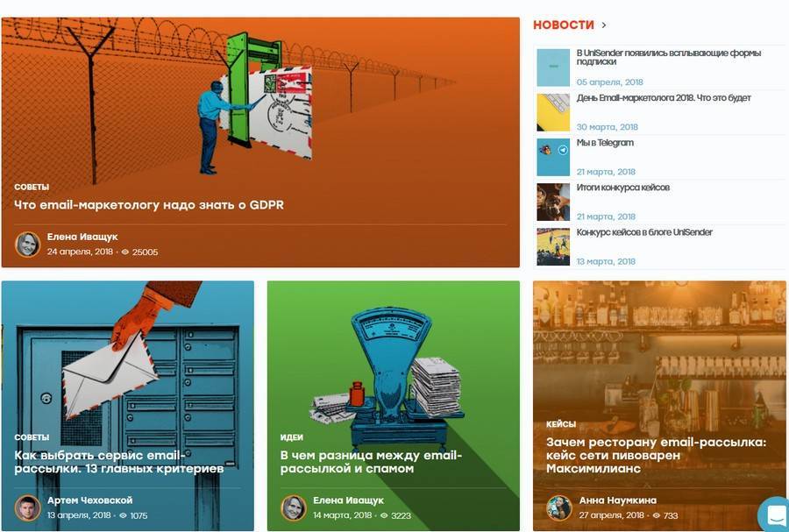Open 'Как выбрать сервис email-рассылки' article
The height and width of the screenshot is (532, 789).
118,462
